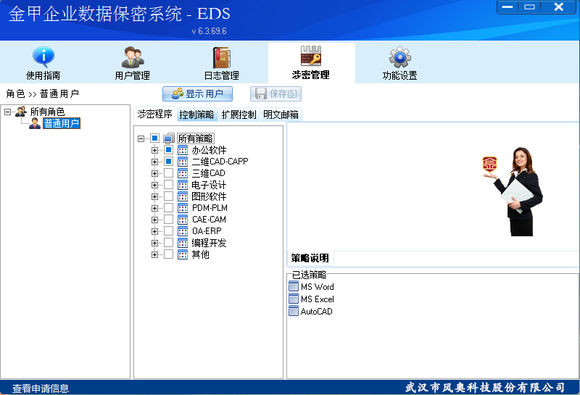The height and width of the screenshot is (395, 580).
Task: Expand the 编程开发 node
Action: (x=155, y=243)
